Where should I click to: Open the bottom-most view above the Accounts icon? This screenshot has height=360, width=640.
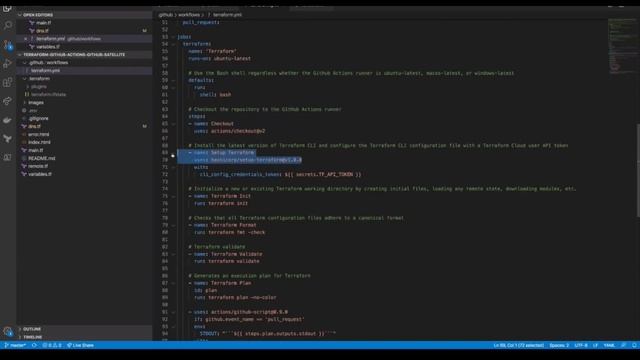click(x=8, y=158)
